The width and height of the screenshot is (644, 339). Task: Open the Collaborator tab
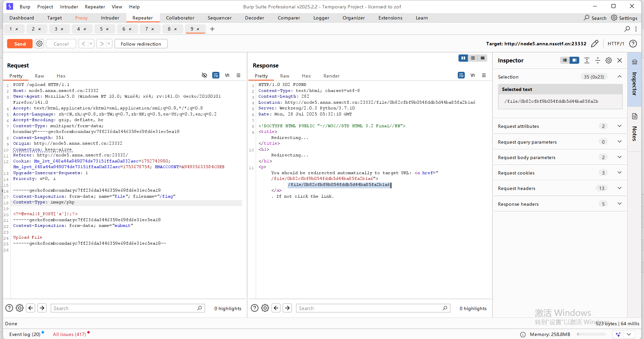coord(180,18)
